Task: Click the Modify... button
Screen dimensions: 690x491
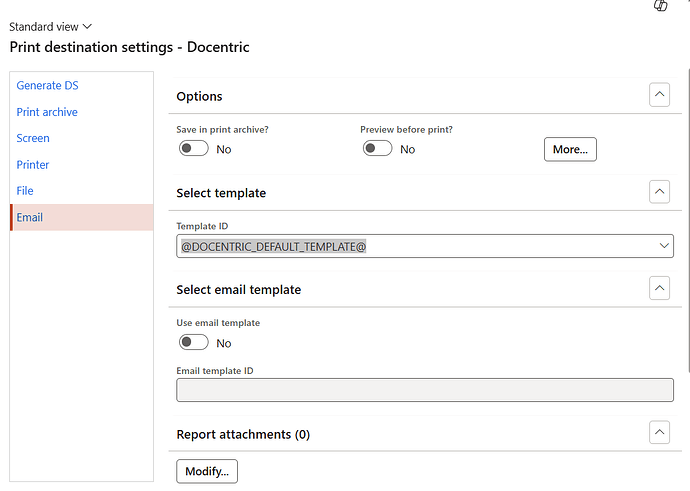Action: [x=207, y=471]
